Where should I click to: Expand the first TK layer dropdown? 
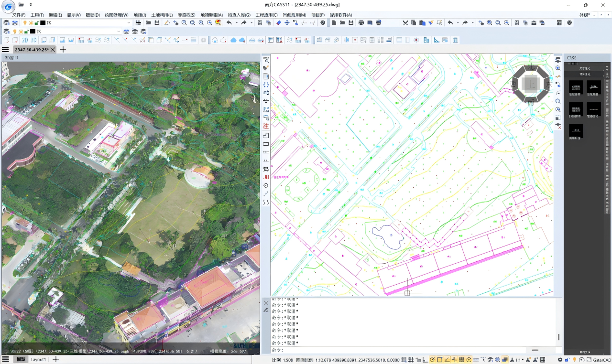click(129, 22)
